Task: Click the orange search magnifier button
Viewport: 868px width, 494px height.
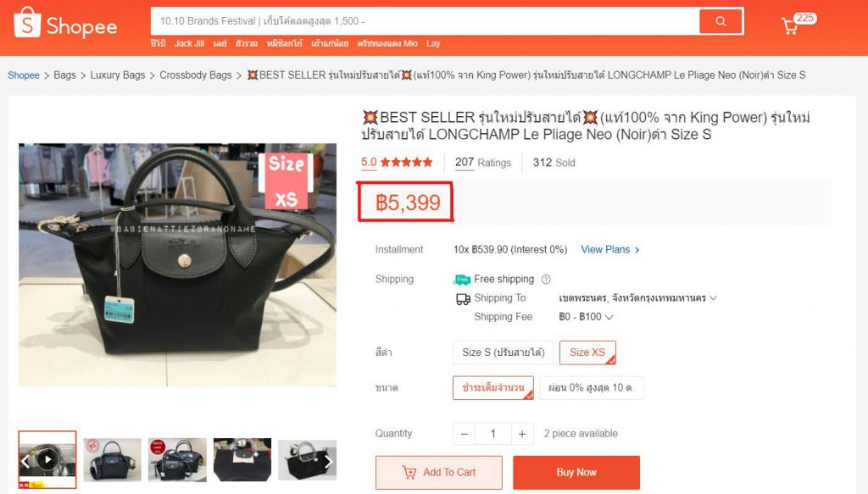Action: tap(721, 21)
